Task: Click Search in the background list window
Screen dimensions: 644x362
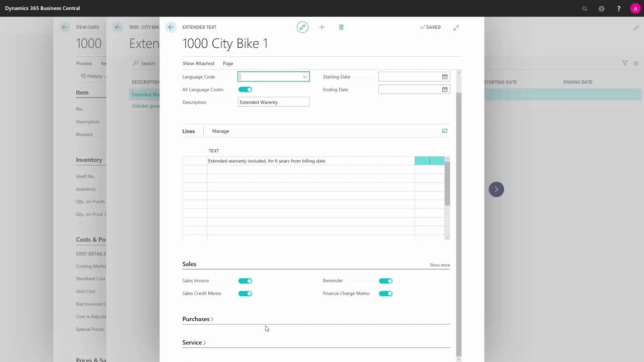Action: tap(144, 63)
